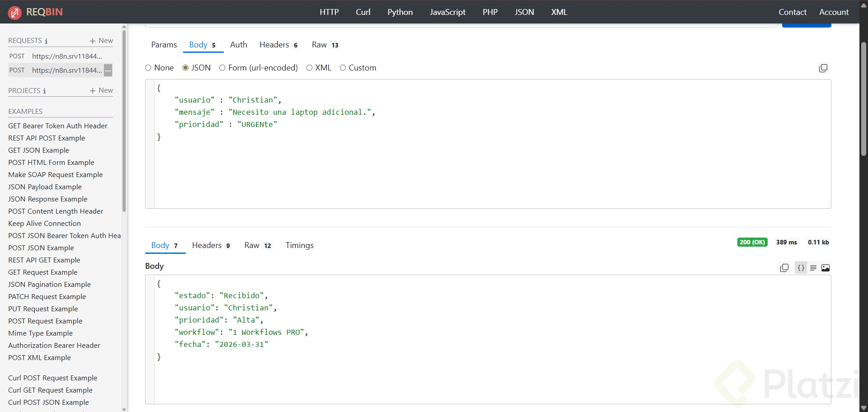Create a new request with + New
This screenshot has height=412, width=868.
(x=101, y=41)
